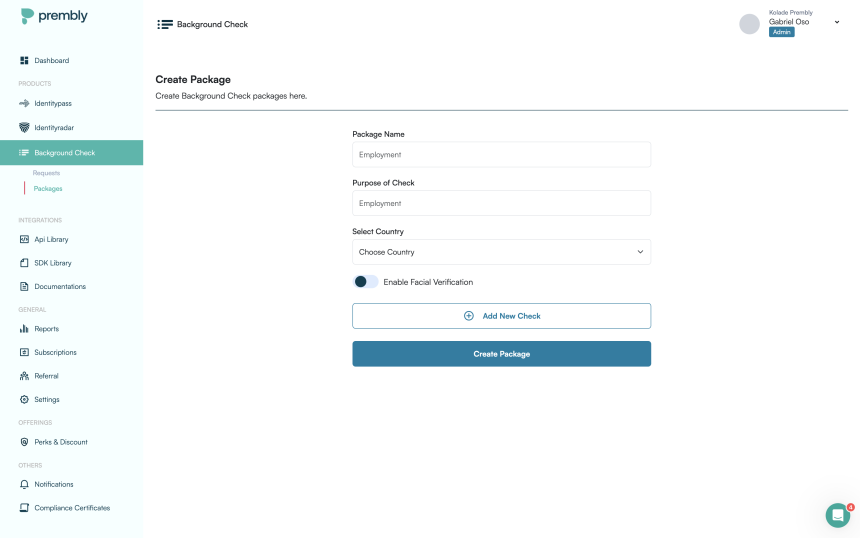860x538 pixels.
Task: Click the Notifications bell icon
Action: pos(24,485)
